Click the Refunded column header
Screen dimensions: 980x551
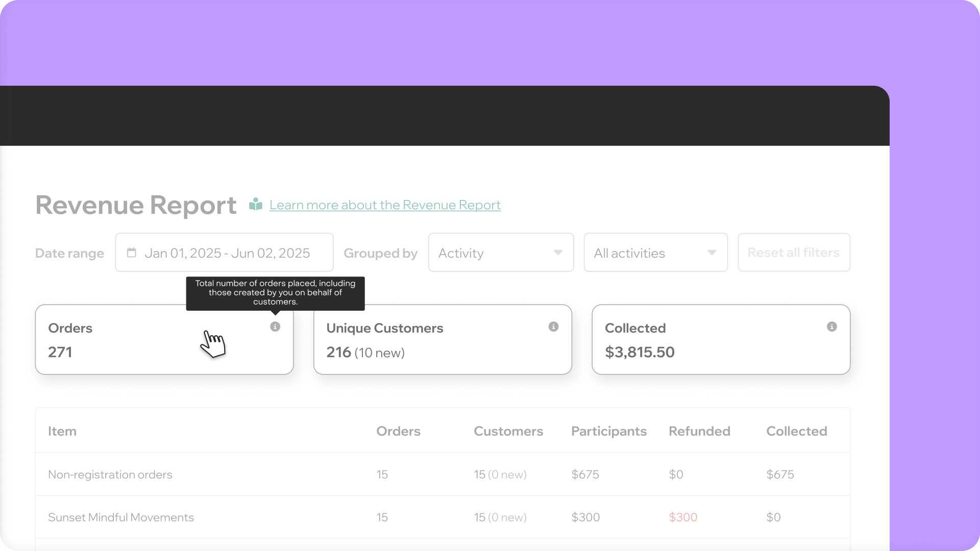(x=699, y=431)
